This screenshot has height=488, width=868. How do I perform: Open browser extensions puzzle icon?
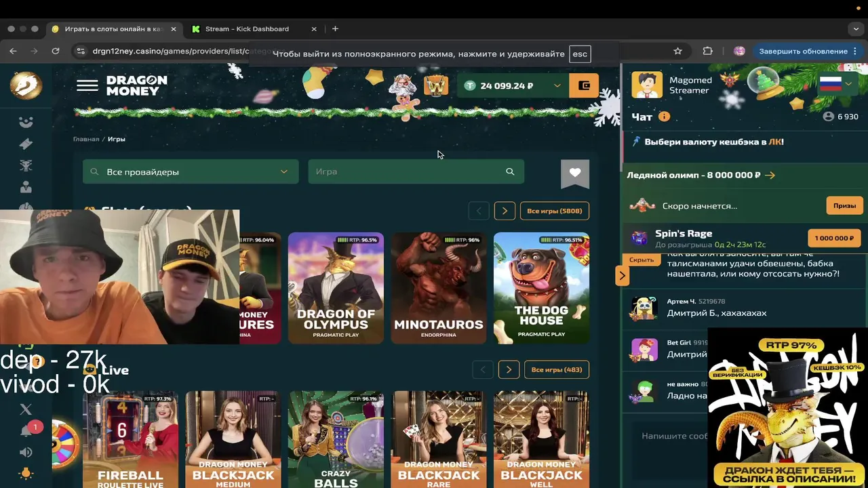pos(707,51)
